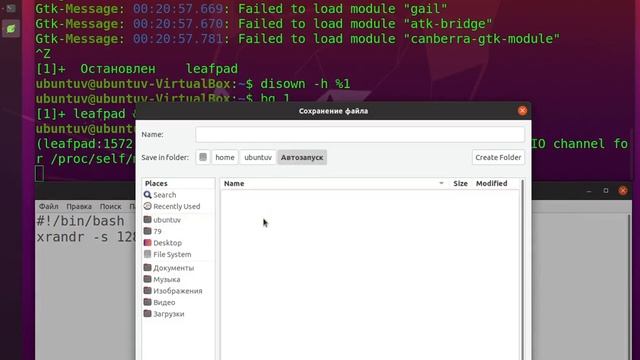Open Загрузки folder in sidebar
The height and width of the screenshot is (360, 640).
tap(169, 313)
